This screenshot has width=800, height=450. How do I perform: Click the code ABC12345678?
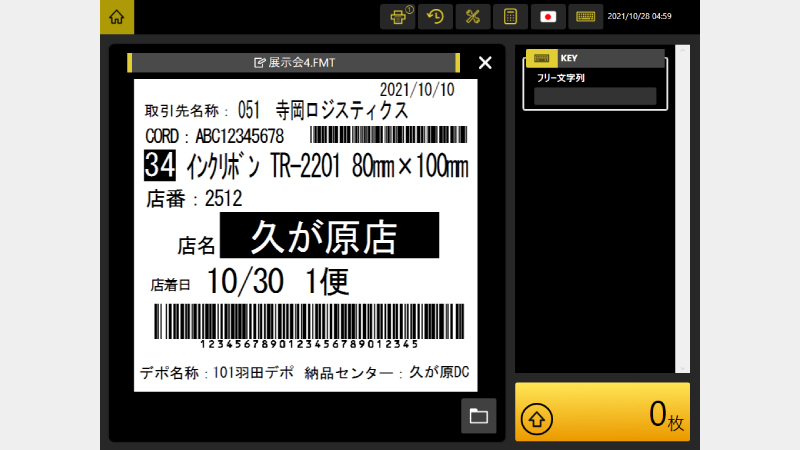[x=240, y=136]
